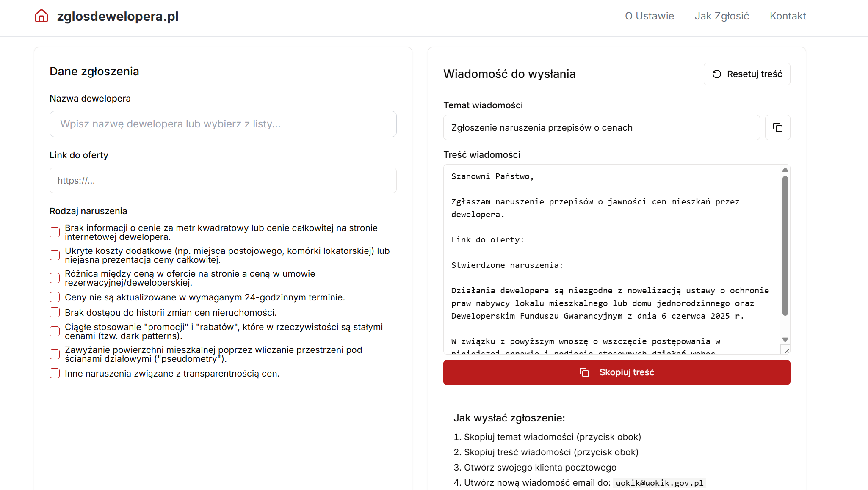Image resolution: width=868 pixels, height=490 pixels.
Task: Click the copy icon on Skopiuj treść
Action: (x=584, y=372)
